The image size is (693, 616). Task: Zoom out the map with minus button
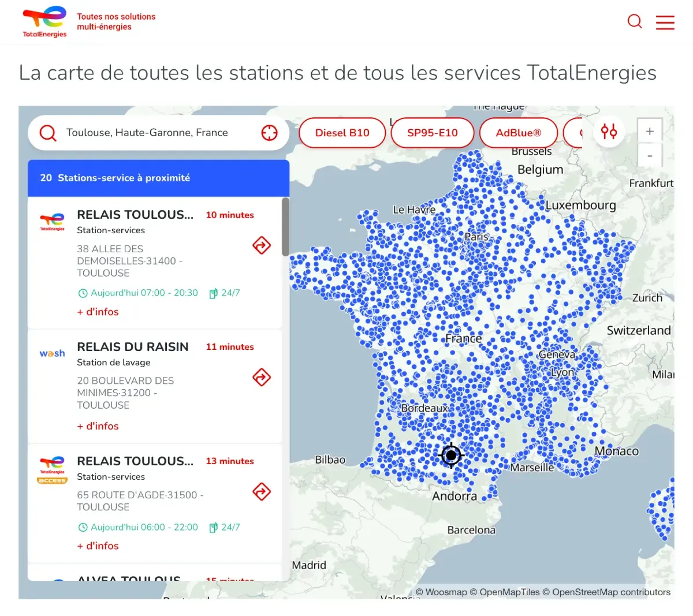tap(650, 156)
